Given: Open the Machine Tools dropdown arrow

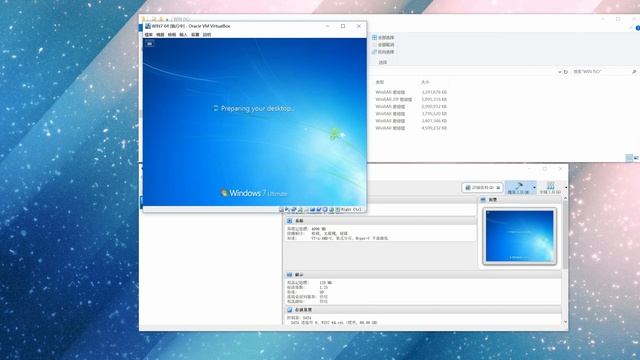Looking at the screenshot, I should click(x=534, y=188).
